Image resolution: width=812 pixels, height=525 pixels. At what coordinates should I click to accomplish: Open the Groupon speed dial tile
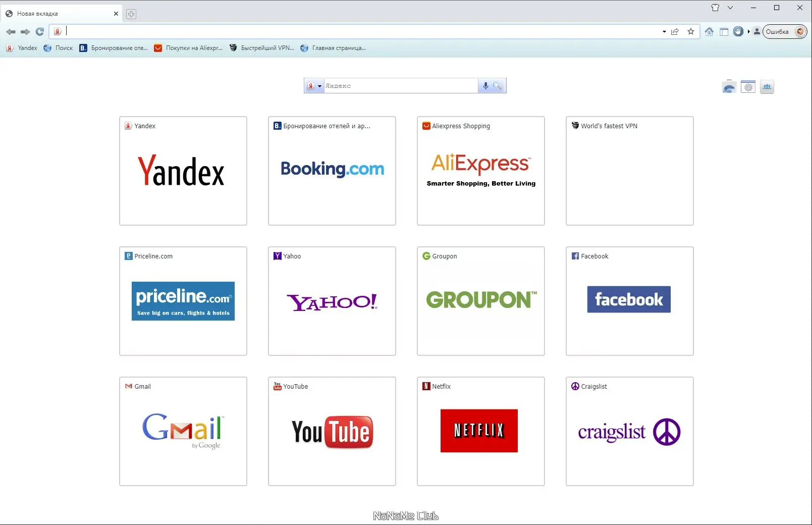point(481,301)
